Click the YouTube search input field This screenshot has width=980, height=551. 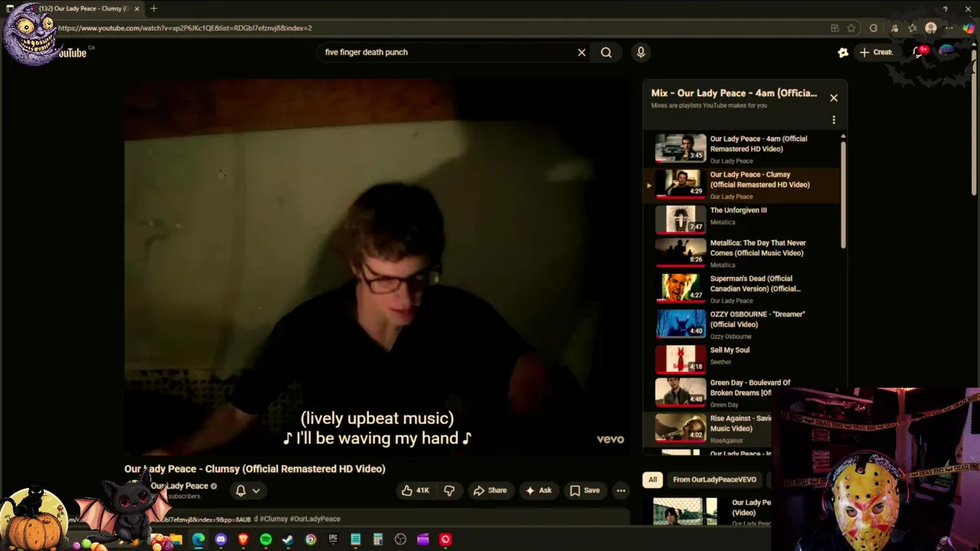click(448, 52)
